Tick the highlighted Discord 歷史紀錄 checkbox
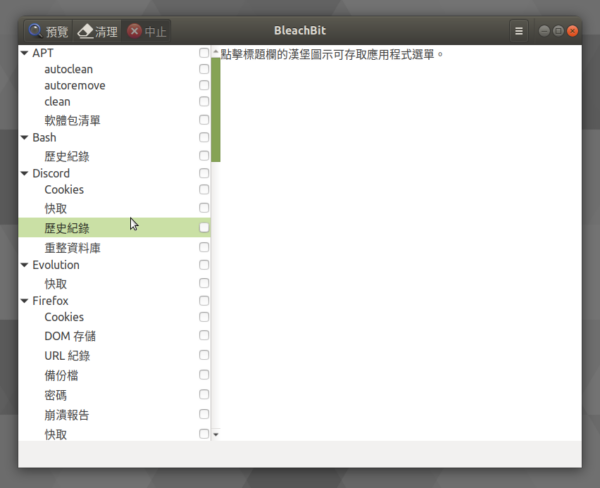The width and height of the screenshot is (600, 488). click(204, 227)
